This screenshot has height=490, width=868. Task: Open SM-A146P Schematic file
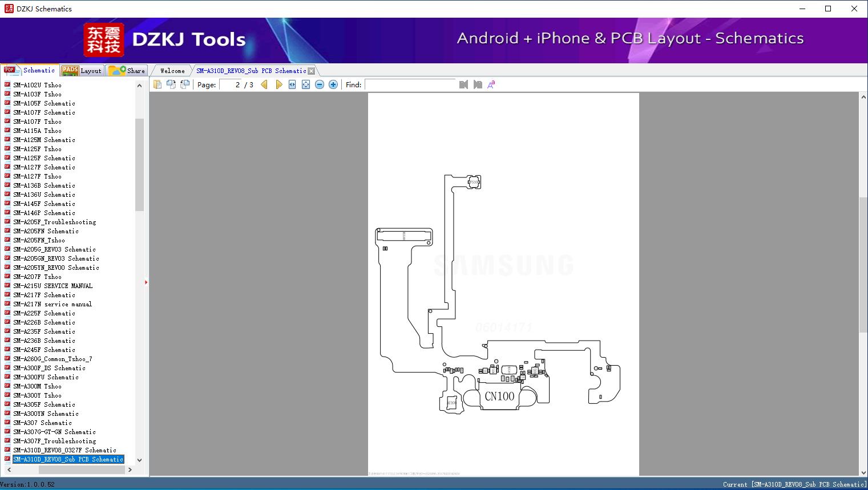point(44,213)
